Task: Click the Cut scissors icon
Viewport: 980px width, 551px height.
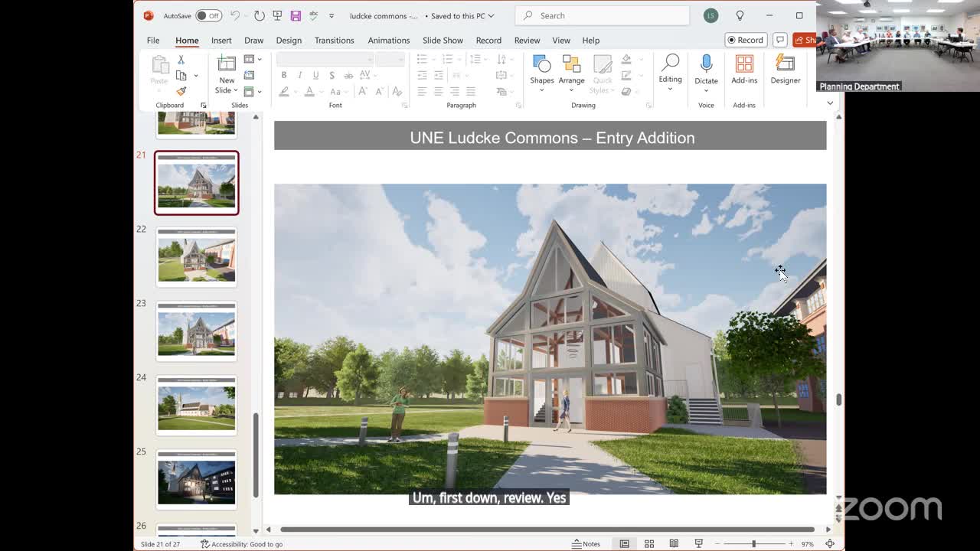Action: click(181, 60)
